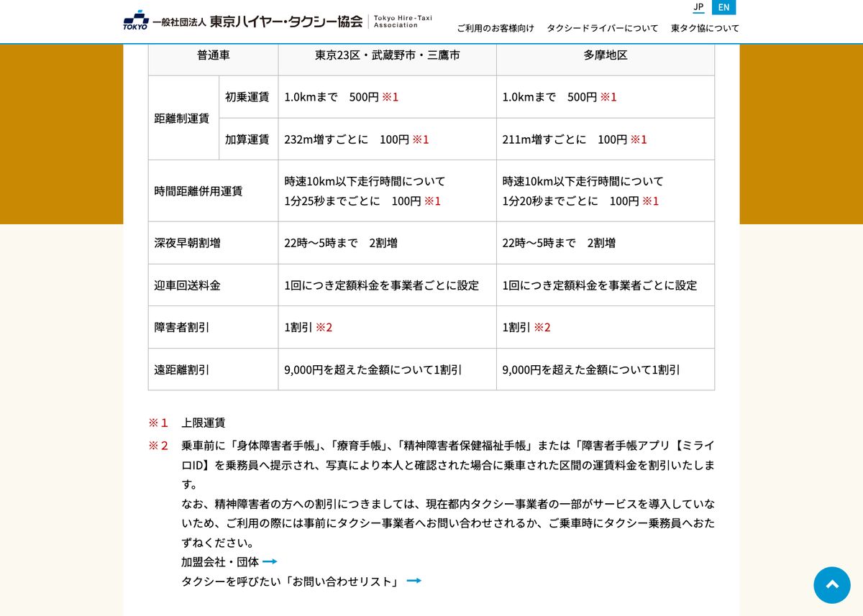Click 1.0kmまで 500円 in the Tokyo 23区 column
The height and width of the screenshot is (616, 863).
pyautogui.click(x=332, y=97)
